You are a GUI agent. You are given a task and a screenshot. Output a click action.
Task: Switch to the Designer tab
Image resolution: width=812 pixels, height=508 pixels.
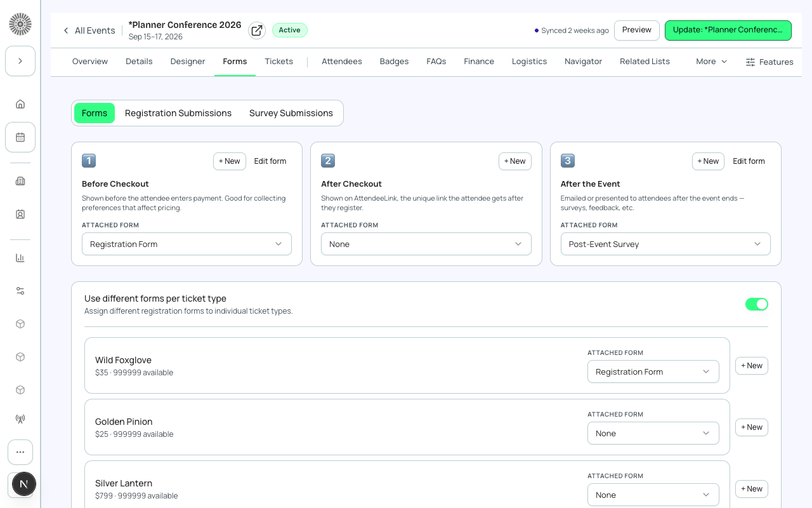[x=188, y=62]
